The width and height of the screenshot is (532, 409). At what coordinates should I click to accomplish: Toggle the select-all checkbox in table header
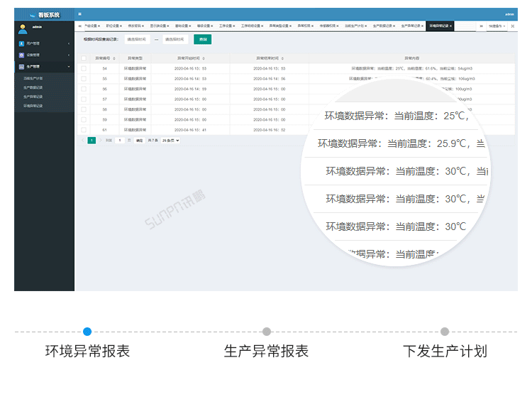tap(84, 58)
